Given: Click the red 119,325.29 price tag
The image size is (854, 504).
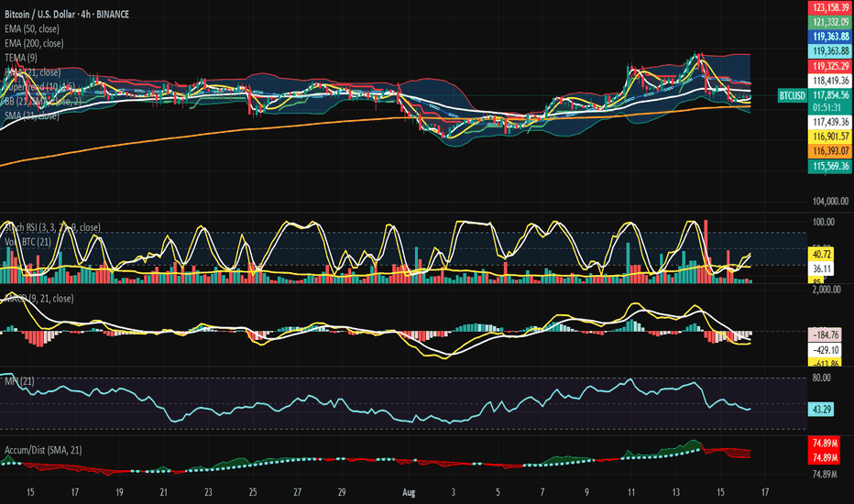Looking at the screenshot, I should [x=830, y=66].
